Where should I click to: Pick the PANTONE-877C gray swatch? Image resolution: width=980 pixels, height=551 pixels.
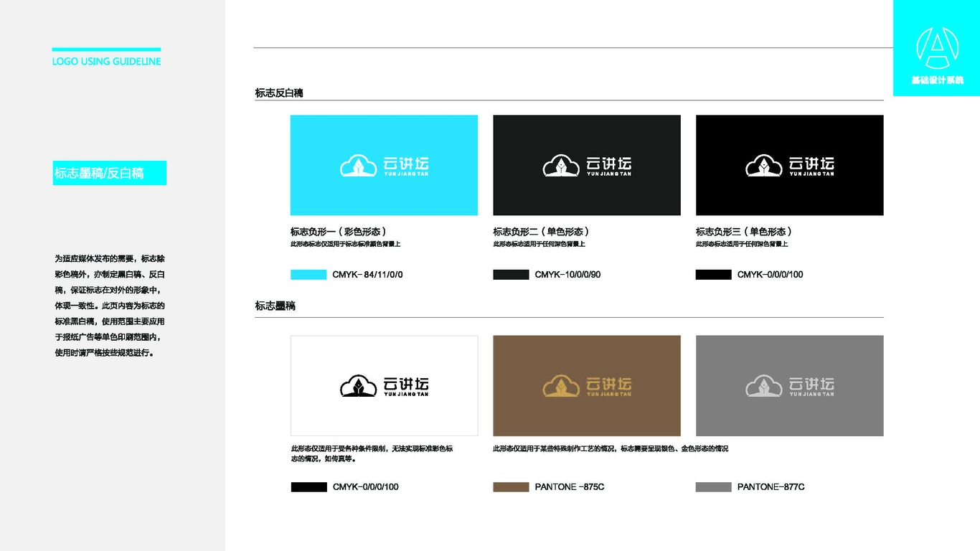[714, 487]
